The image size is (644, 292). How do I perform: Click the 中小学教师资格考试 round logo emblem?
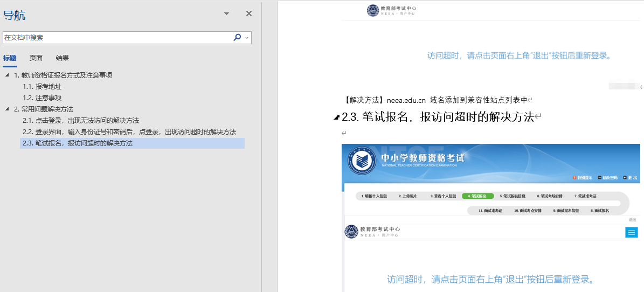click(x=362, y=161)
